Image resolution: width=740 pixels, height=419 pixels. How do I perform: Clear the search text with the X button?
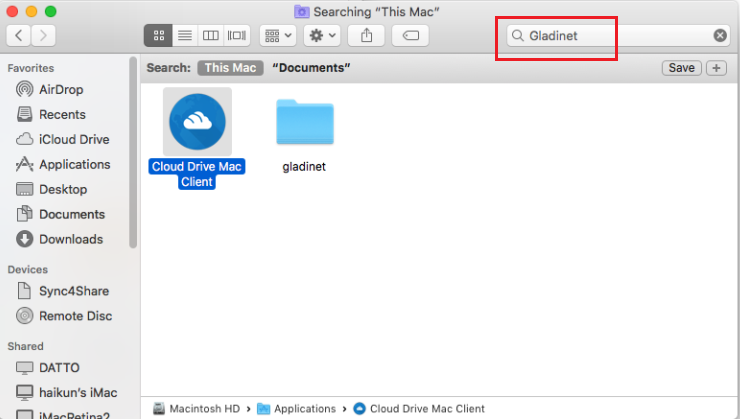coord(720,35)
